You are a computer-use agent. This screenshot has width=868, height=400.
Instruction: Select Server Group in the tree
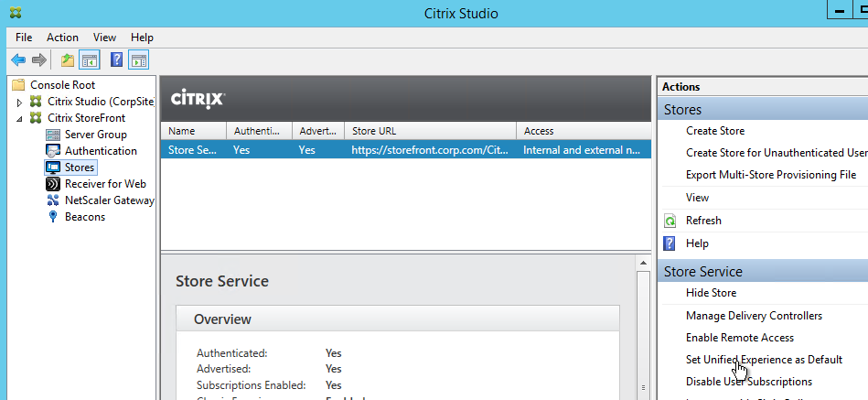pos(96,135)
